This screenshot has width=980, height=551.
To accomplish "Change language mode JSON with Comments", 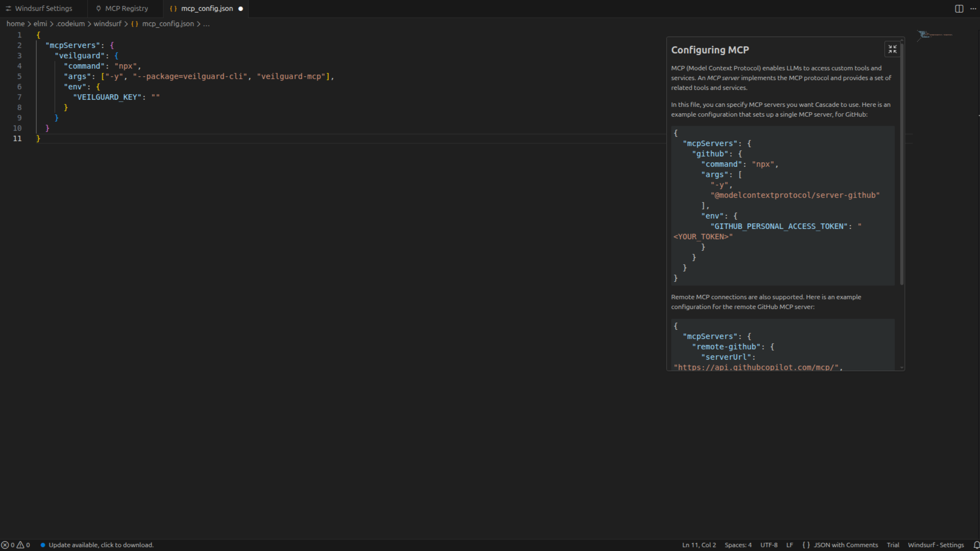I will click(846, 545).
